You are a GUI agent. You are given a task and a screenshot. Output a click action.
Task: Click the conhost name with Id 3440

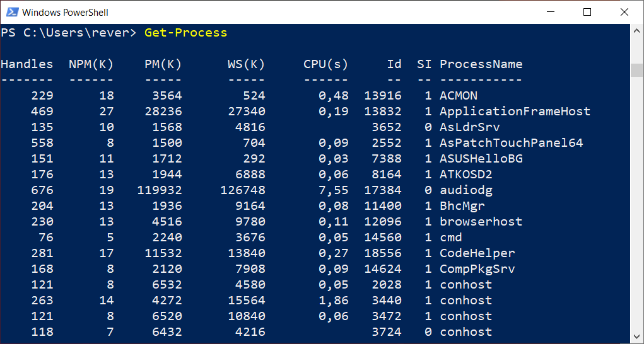pos(466,300)
